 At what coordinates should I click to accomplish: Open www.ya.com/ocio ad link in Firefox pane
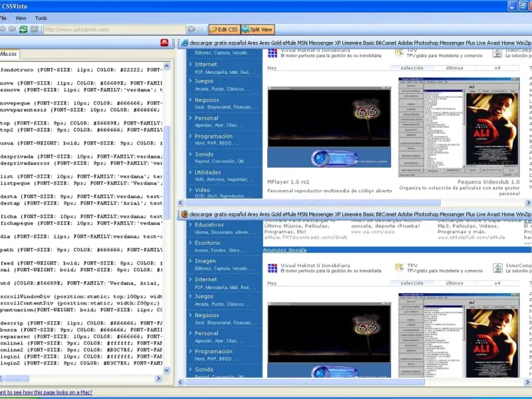pyautogui.click(x=373, y=231)
